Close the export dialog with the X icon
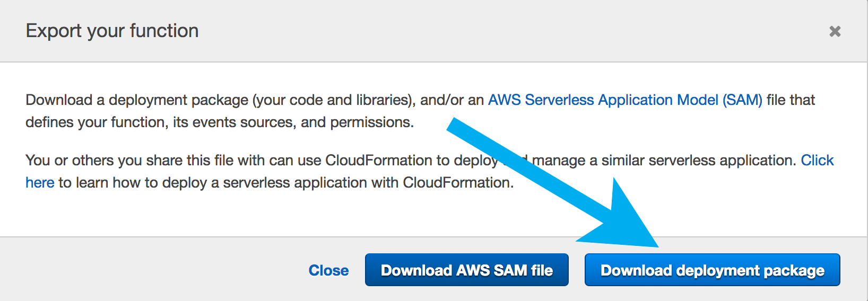 pyautogui.click(x=835, y=32)
